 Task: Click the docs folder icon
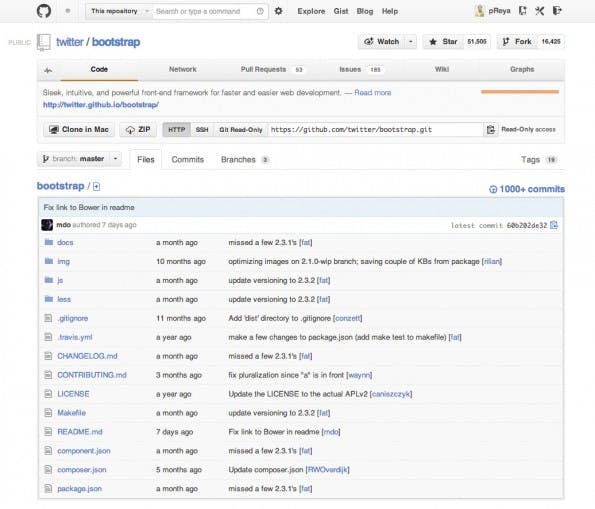click(49, 242)
